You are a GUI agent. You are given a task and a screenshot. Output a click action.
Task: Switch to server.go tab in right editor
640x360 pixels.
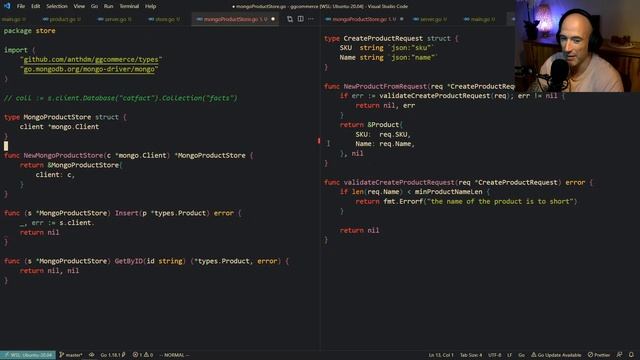(430, 19)
